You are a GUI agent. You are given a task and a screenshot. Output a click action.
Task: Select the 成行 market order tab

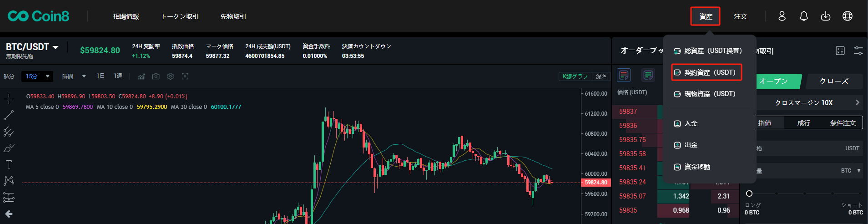803,123
